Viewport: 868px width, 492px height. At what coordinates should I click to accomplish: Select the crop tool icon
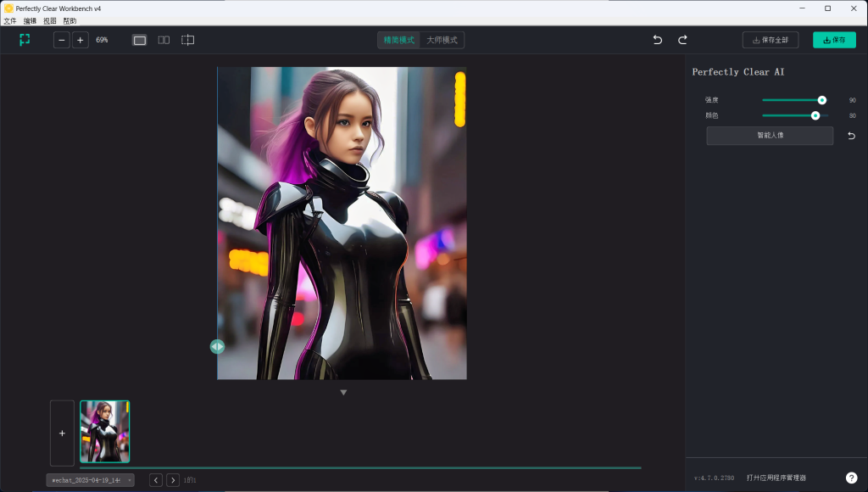[x=187, y=40]
